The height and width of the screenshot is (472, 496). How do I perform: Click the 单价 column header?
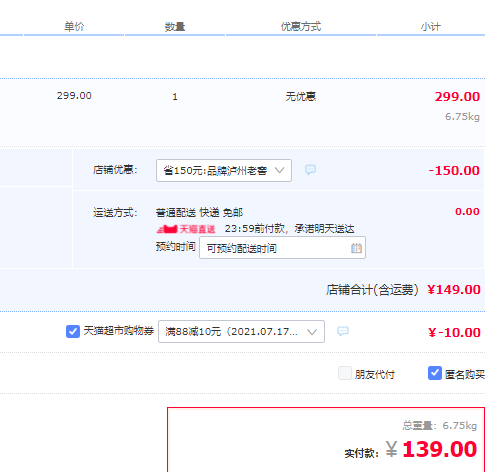(x=74, y=26)
